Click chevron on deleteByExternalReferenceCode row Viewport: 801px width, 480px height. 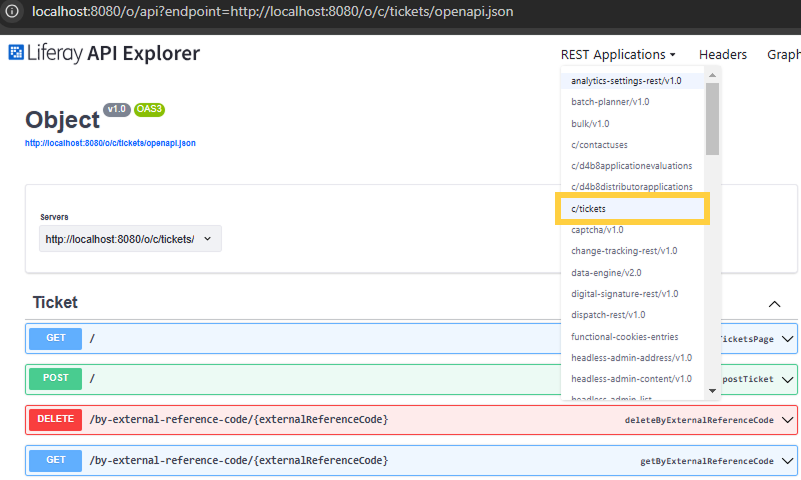787,420
